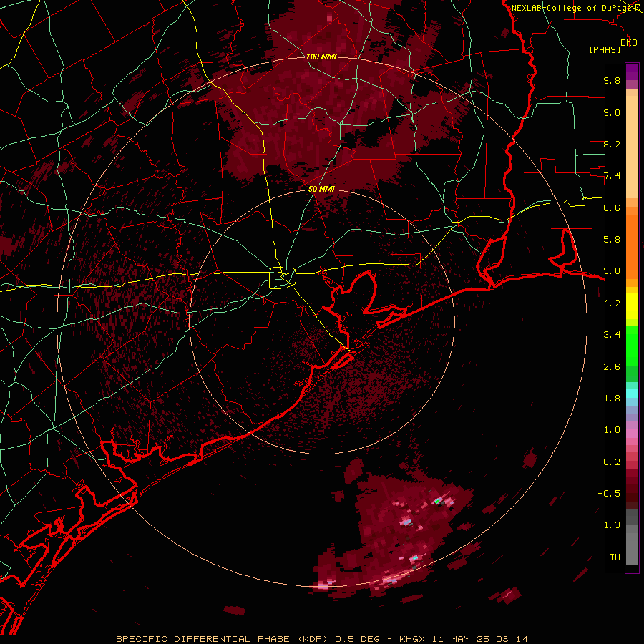
Task: Click the 5.0 legend value
Action: pyautogui.click(x=612, y=271)
